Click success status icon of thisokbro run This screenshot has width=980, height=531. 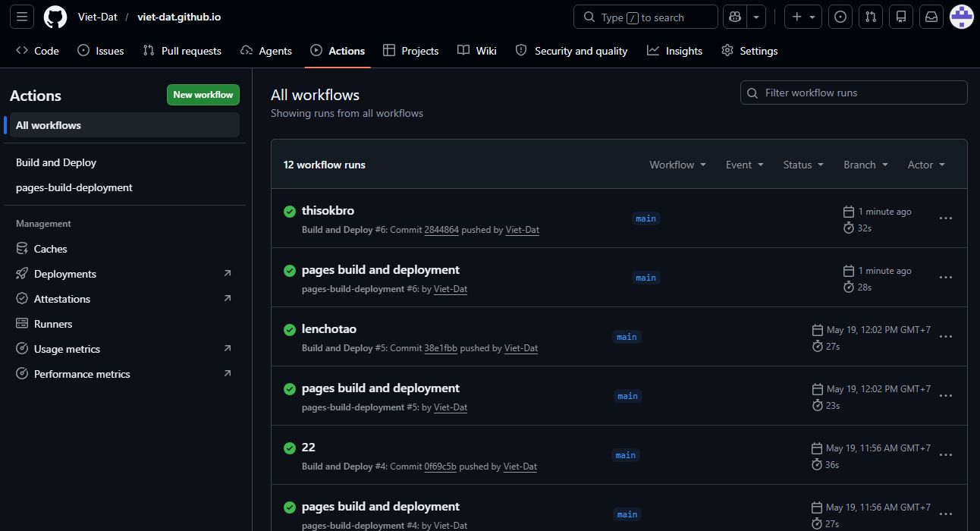(290, 212)
